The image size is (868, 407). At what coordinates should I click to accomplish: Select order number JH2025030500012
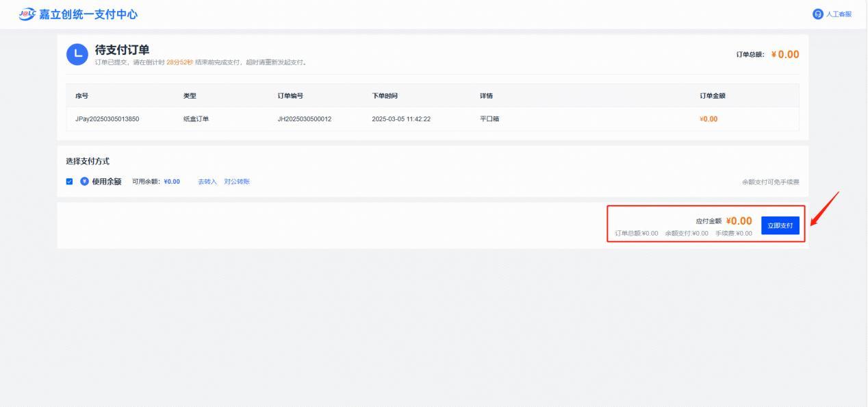(305, 119)
